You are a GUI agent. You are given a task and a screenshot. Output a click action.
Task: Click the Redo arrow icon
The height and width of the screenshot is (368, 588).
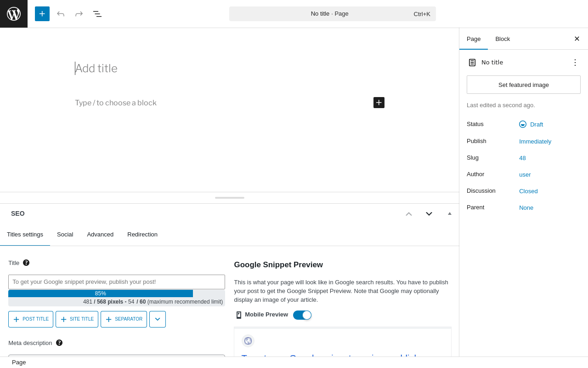click(x=79, y=14)
